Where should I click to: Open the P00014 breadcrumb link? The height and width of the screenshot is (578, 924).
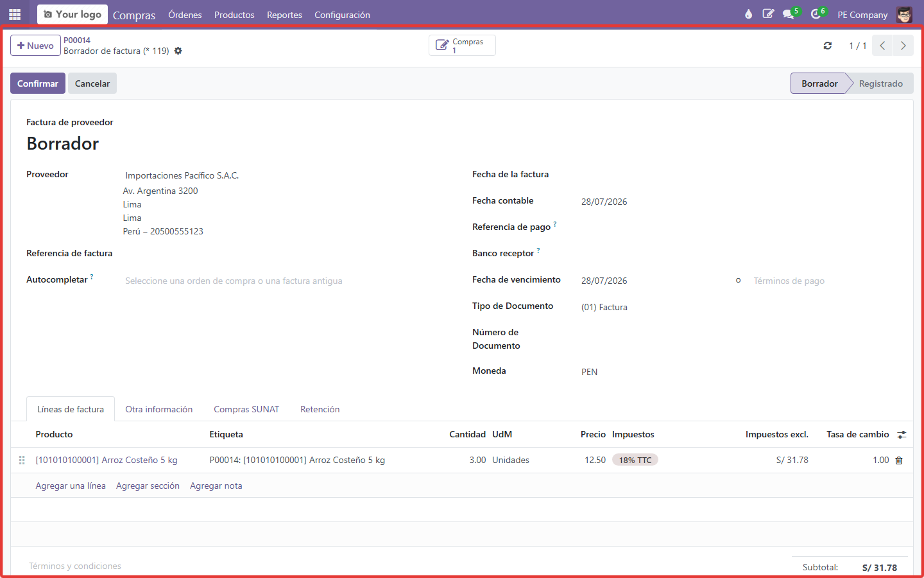click(77, 40)
